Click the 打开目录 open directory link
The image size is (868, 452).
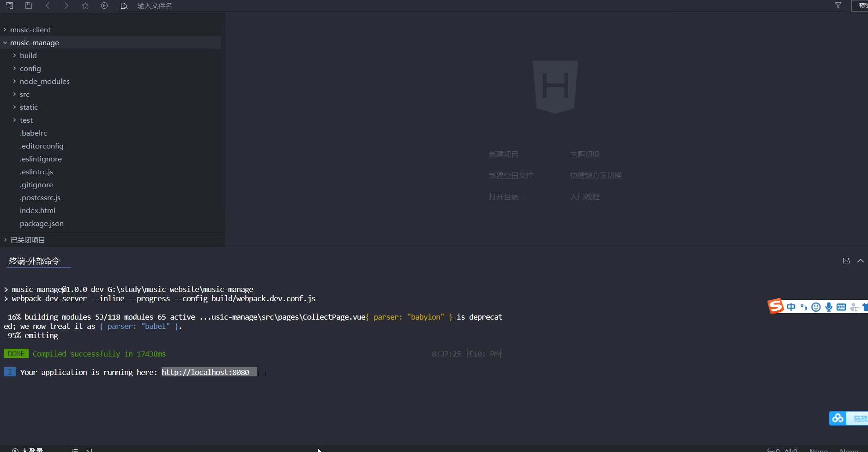503,196
